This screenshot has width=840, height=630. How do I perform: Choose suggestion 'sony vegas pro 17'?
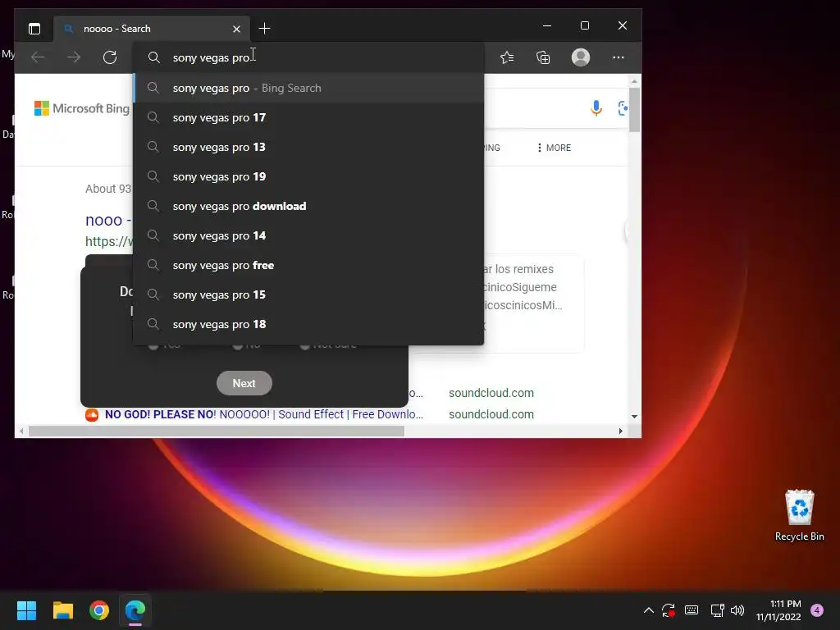(x=308, y=117)
